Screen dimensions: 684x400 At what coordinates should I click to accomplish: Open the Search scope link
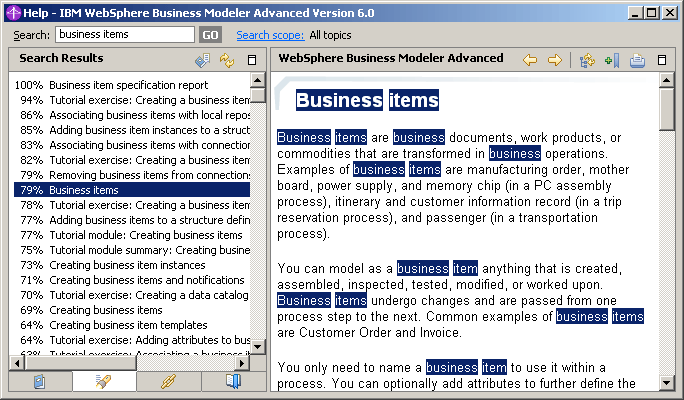point(270,35)
